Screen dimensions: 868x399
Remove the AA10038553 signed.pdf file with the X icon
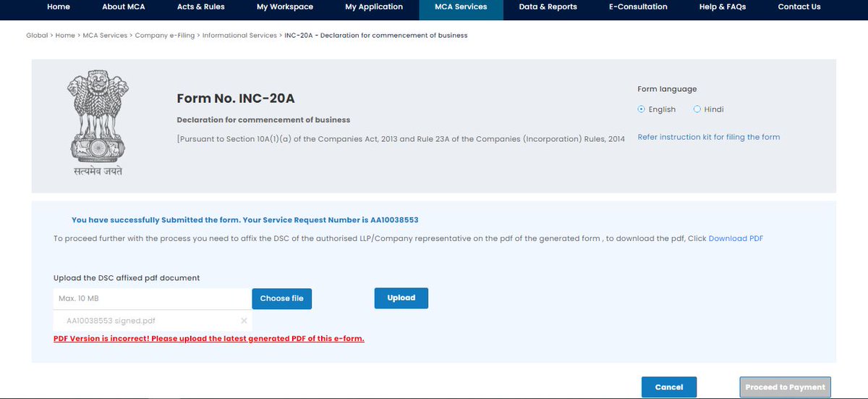(244, 320)
